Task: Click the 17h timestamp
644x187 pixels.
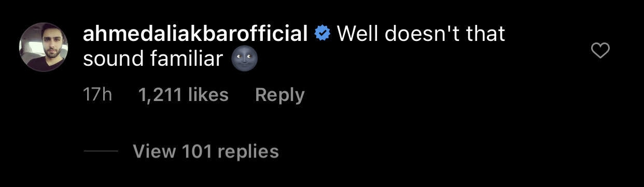Action: pos(97,95)
